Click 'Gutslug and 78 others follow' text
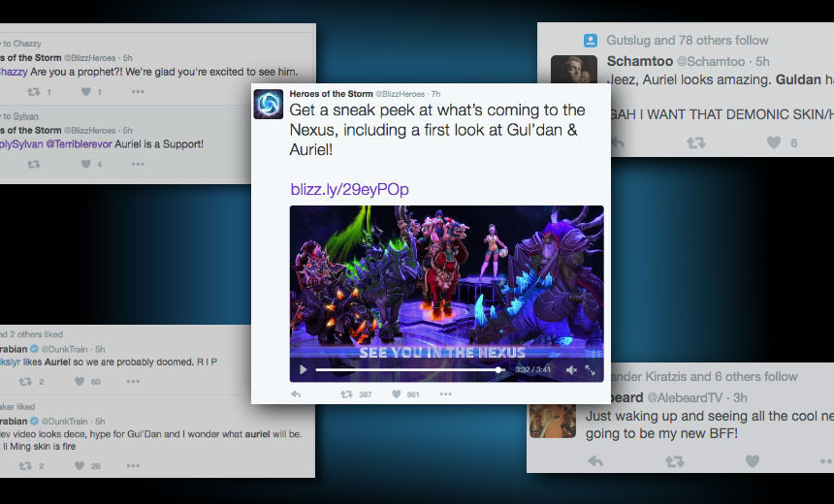 (688, 41)
